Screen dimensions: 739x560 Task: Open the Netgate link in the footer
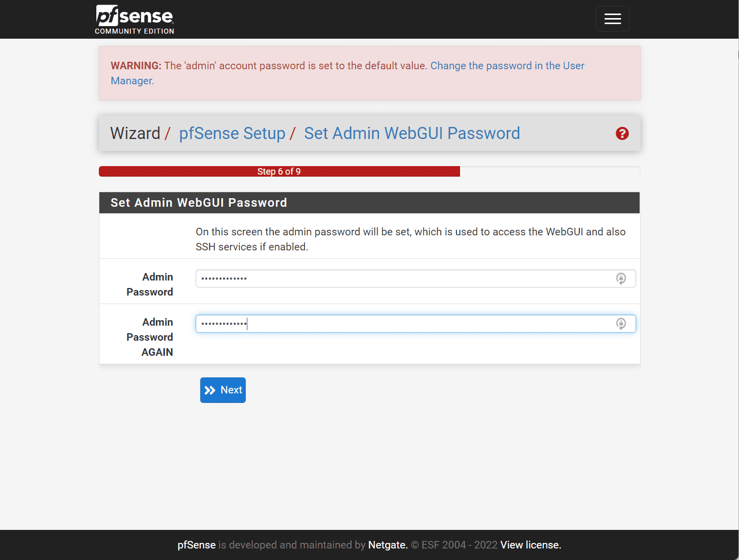tap(387, 545)
